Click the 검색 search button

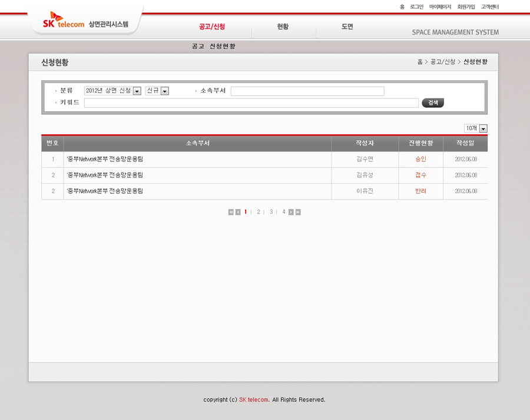pos(433,103)
